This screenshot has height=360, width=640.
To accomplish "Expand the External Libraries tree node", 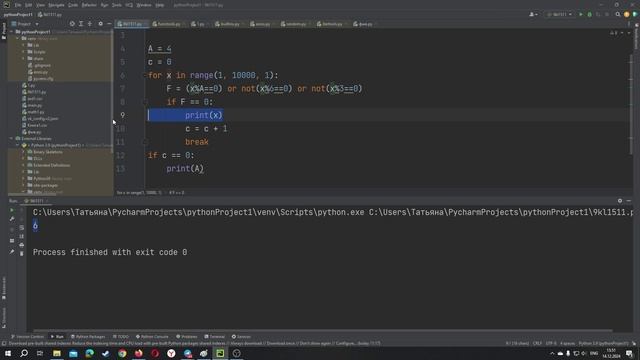I will tap(11, 139).
